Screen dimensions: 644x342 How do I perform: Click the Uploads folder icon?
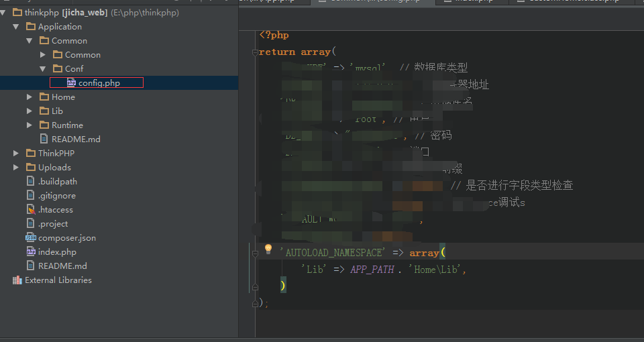(31, 167)
